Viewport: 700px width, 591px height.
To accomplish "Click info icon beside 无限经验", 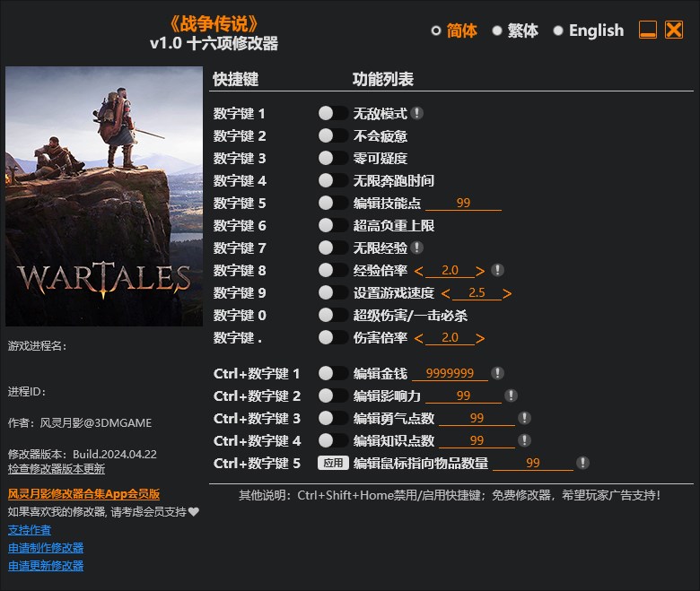I will pos(417,248).
